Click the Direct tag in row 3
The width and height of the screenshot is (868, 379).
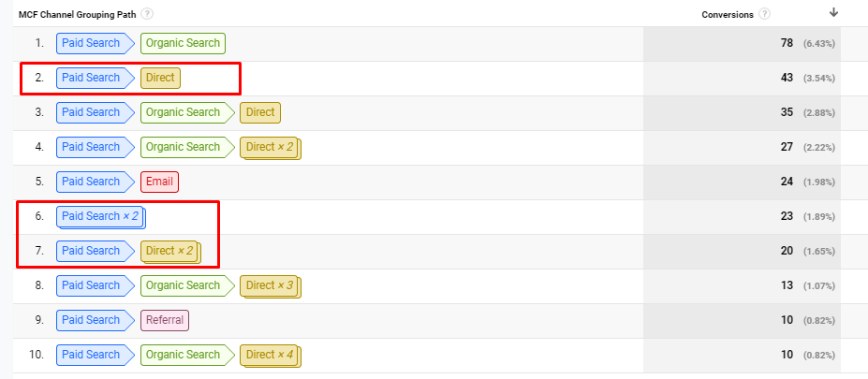tap(259, 112)
